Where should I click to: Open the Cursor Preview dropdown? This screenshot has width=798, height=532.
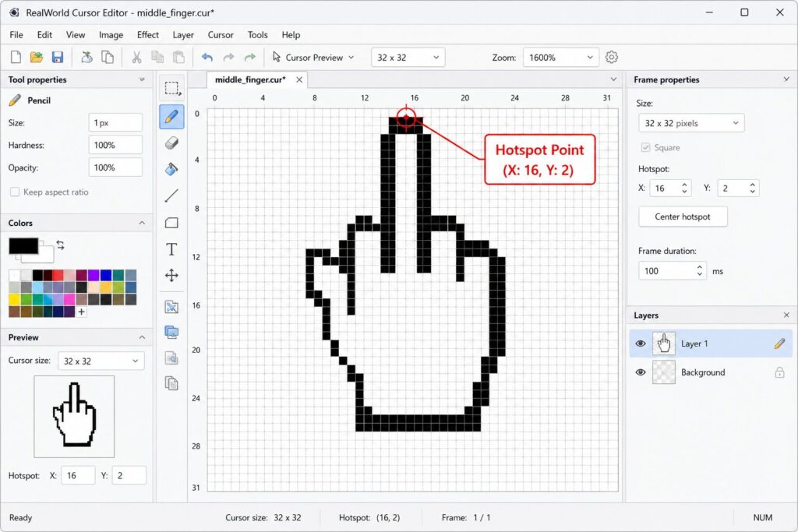(313, 58)
